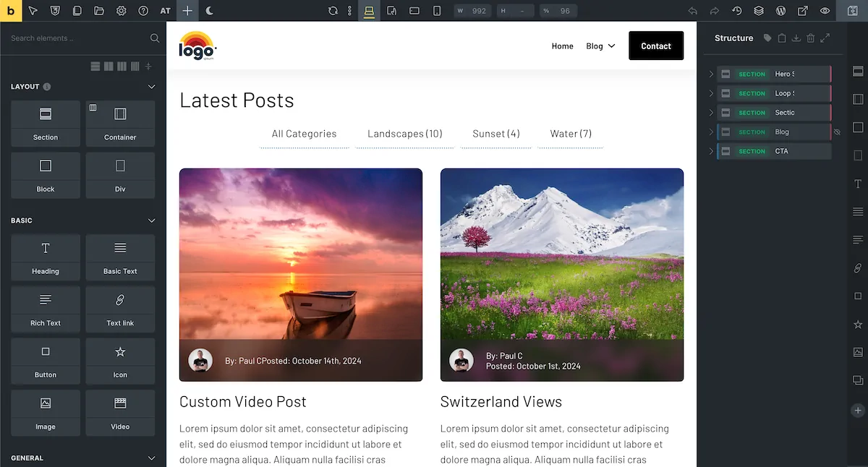
Task: Click the W width input field
Action: (x=473, y=11)
